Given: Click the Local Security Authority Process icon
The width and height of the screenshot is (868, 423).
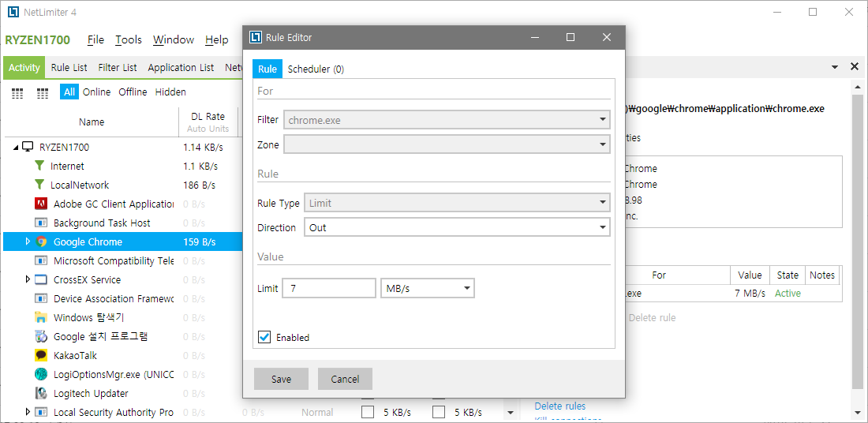Looking at the screenshot, I should [41, 412].
